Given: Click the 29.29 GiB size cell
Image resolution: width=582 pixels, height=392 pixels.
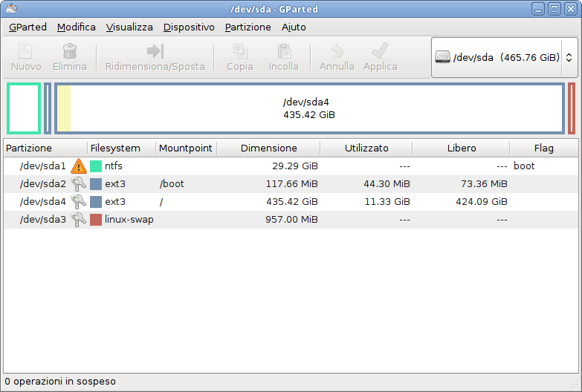Looking at the screenshot, I should [x=294, y=166].
